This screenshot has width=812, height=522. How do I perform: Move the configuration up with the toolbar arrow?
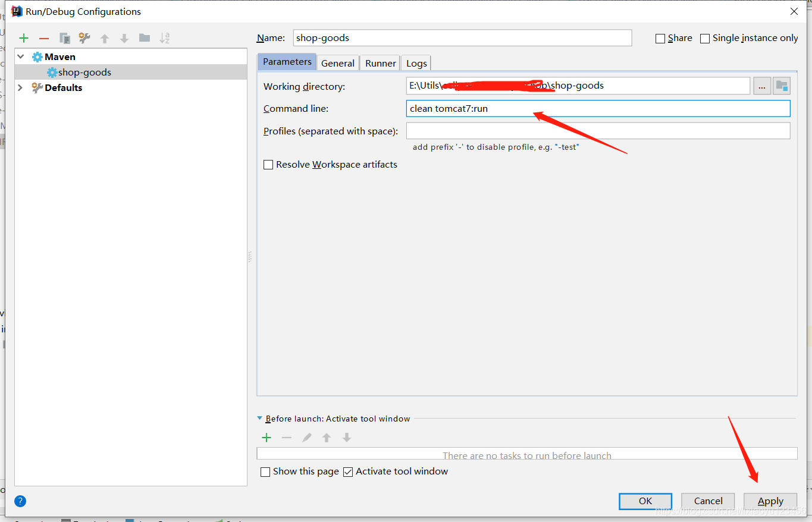click(105, 38)
